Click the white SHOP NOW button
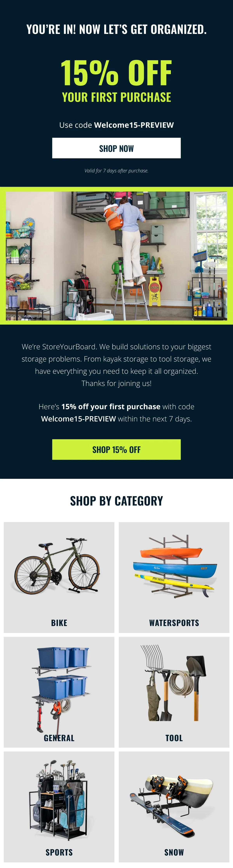The image size is (233, 868). pos(116,148)
